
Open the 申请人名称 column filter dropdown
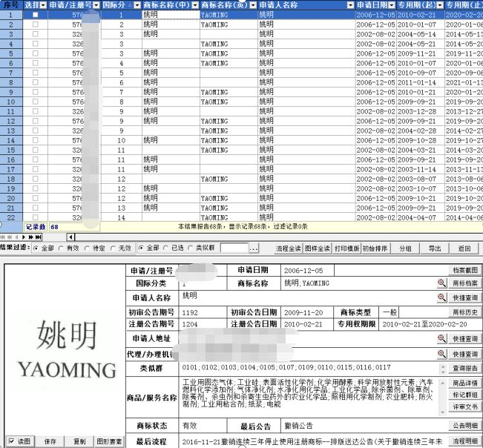tap(350, 5)
